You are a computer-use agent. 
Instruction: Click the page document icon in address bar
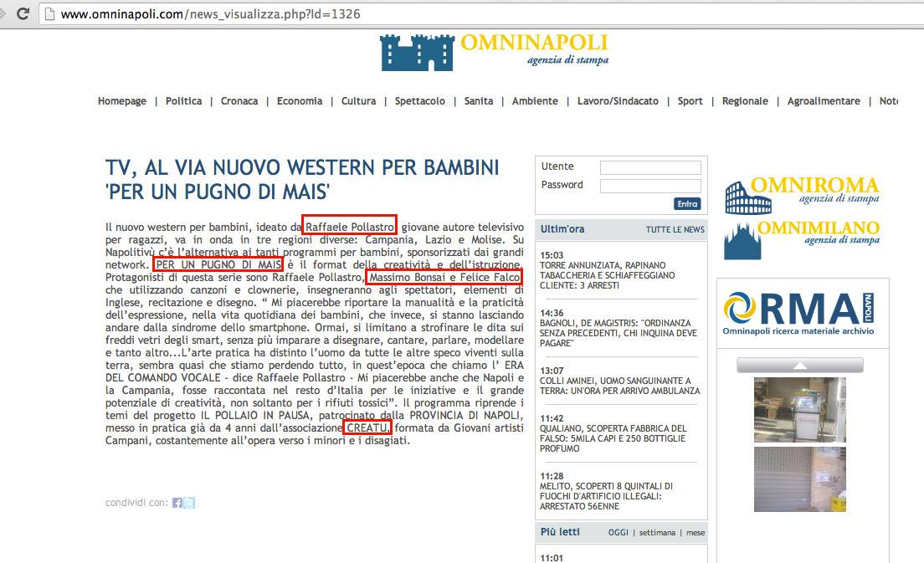50,13
